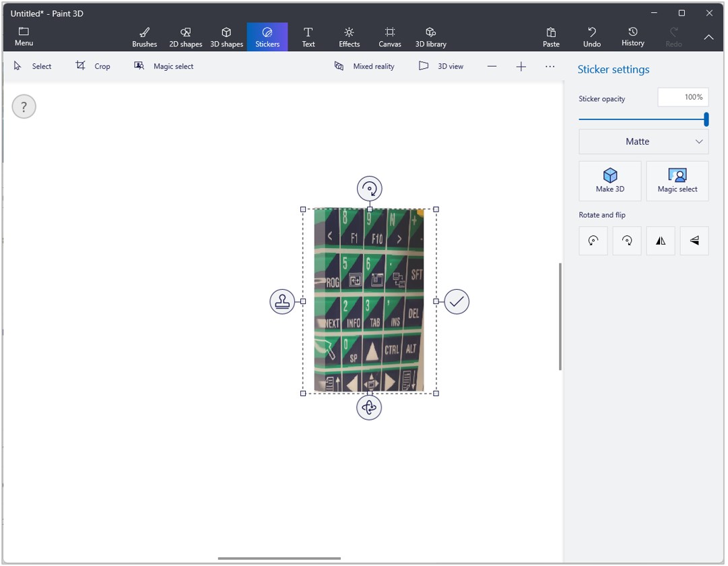Enable 3D view mode
728x566 pixels.
pyautogui.click(x=440, y=66)
